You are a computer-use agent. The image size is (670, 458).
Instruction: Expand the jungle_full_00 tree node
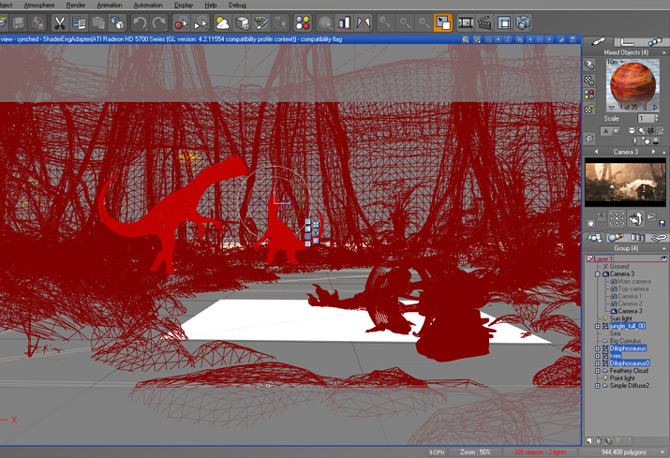[598, 326]
